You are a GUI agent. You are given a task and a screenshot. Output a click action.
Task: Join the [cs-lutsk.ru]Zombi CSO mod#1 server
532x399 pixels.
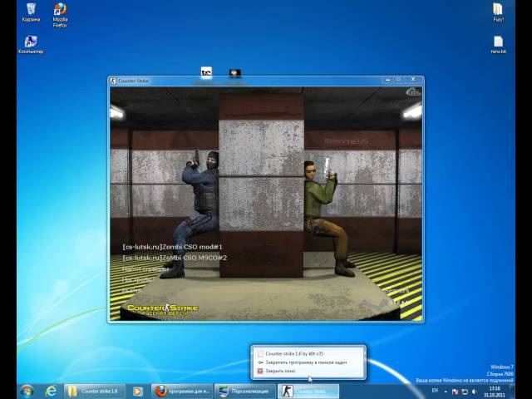point(172,247)
